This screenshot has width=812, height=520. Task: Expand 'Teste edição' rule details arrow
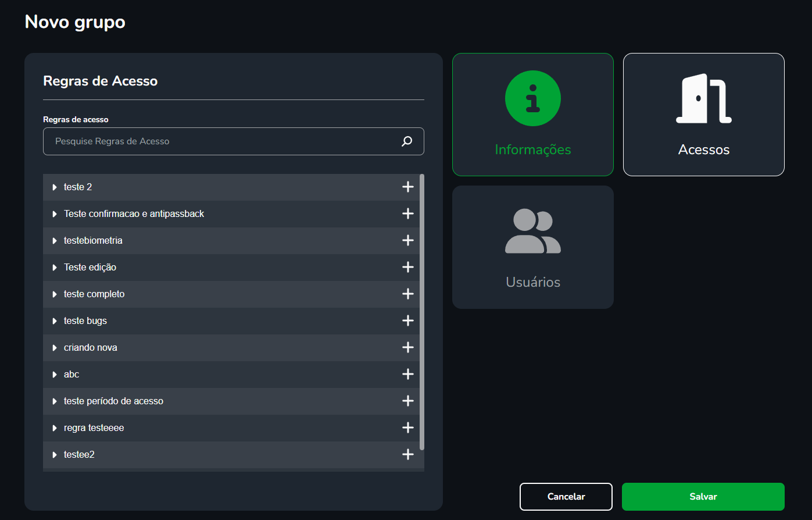55,268
